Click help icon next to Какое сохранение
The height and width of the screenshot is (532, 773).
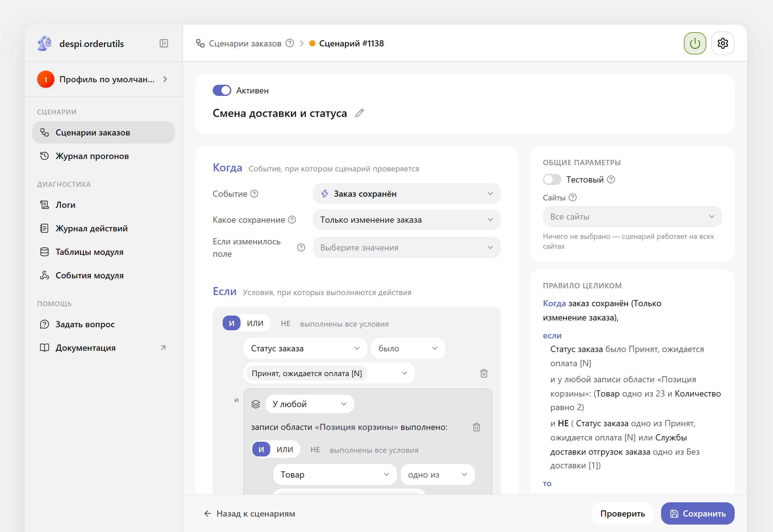point(292,220)
